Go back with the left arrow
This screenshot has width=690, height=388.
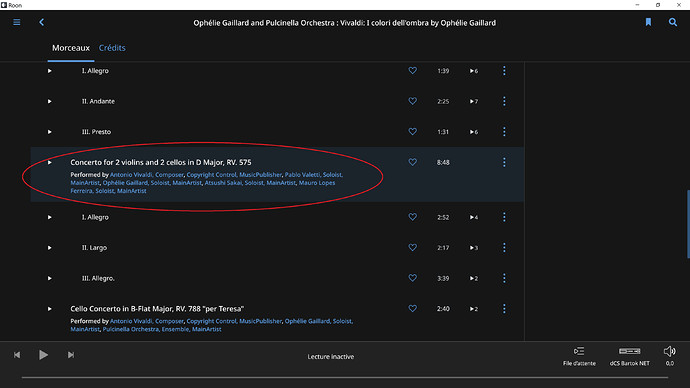(x=41, y=22)
